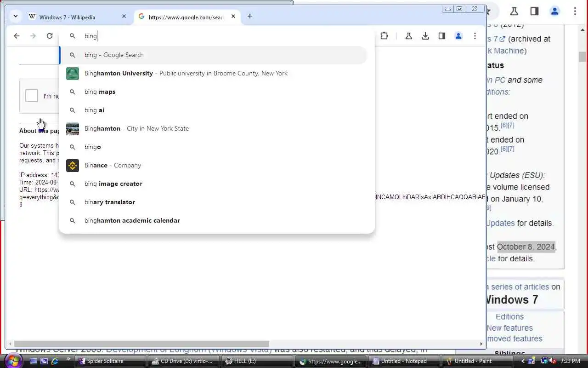Click Switch between windows quick launch icon
Image resolution: width=588 pixels, height=368 pixels.
(x=45, y=361)
